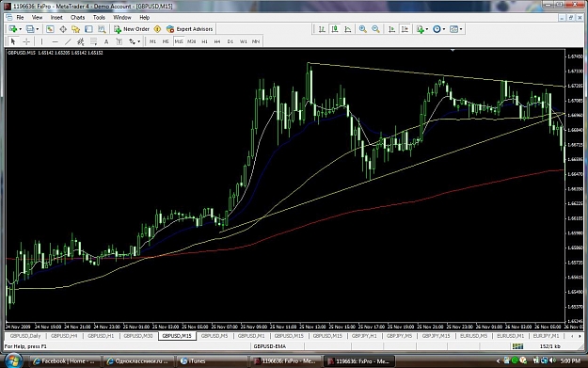588x368 pixels.
Task: Select the Horizontal Line drawing tool
Action: coord(55,41)
